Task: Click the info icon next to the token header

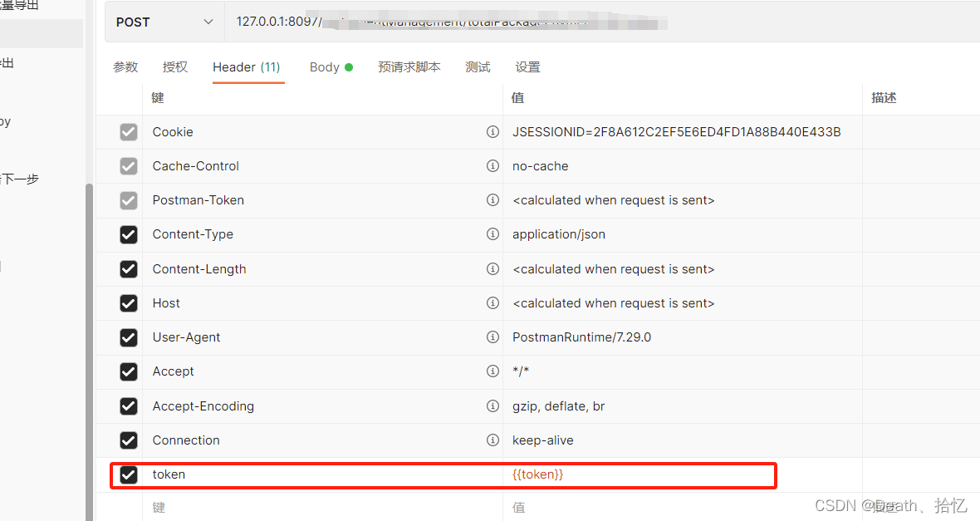Action: [x=493, y=474]
